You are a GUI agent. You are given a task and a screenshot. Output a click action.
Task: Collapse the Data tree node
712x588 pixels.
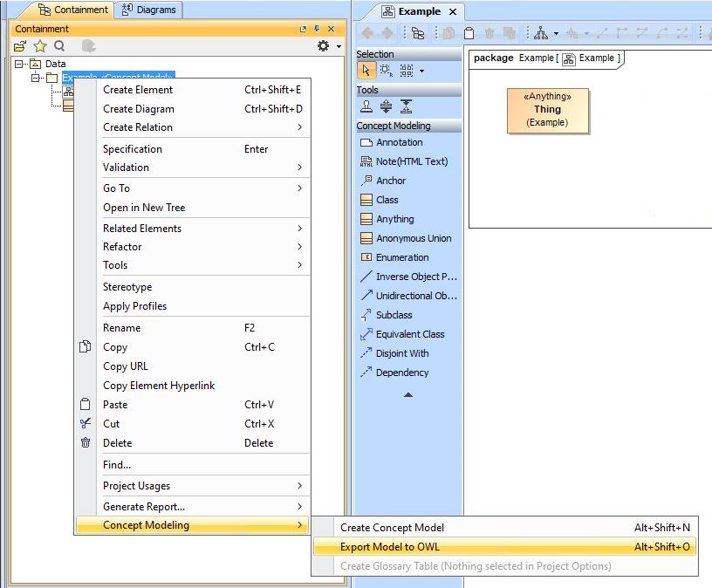click(19, 65)
